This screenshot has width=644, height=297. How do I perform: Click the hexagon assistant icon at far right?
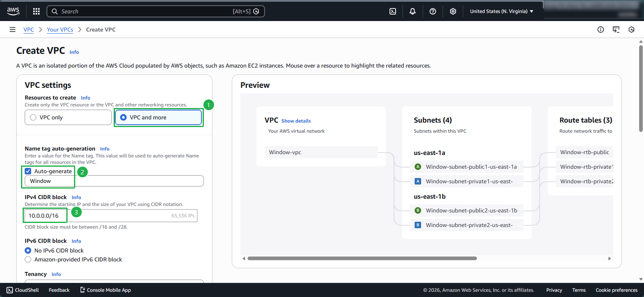(x=631, y=30)
